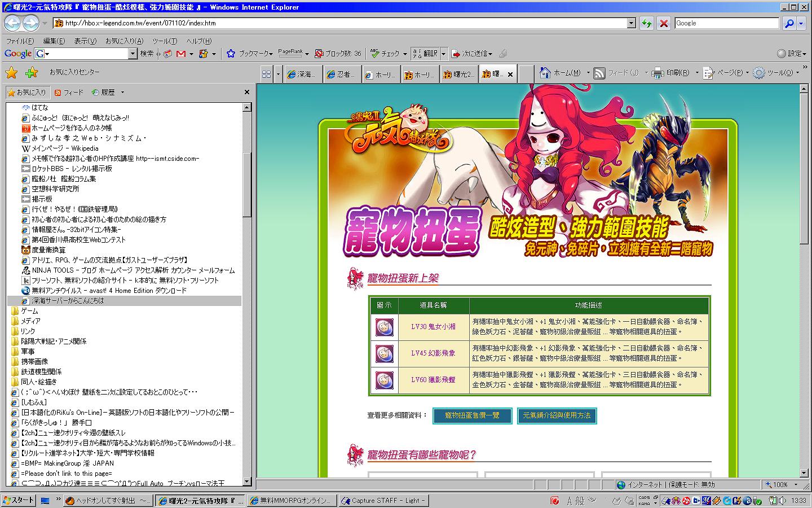Image resolution: width=812 pixels, height=508 pixels.
Task: Click the PageRank indicator
Action: [x=290, y=53]
